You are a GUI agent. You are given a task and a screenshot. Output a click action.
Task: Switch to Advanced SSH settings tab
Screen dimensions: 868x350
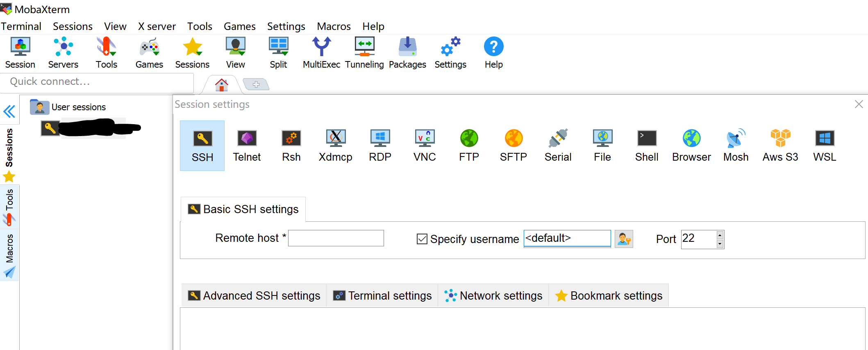click(x=254, y=295)
